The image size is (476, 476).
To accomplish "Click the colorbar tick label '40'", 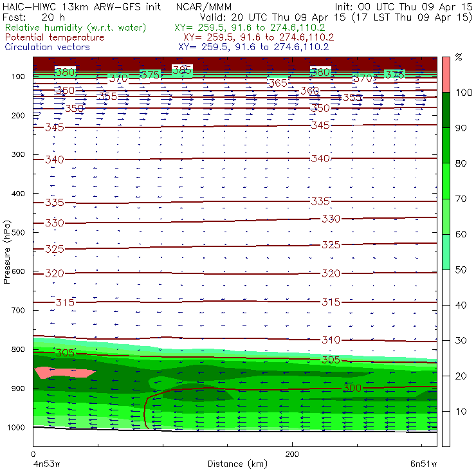I will [x=461, y=306].
